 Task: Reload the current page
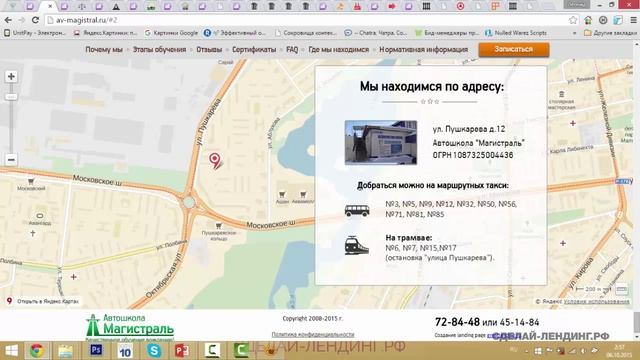pos(35,20)
